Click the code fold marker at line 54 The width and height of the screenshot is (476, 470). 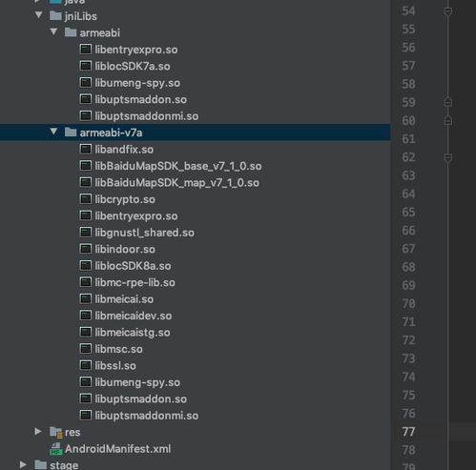pyautogui.click(x=448, y=11)
